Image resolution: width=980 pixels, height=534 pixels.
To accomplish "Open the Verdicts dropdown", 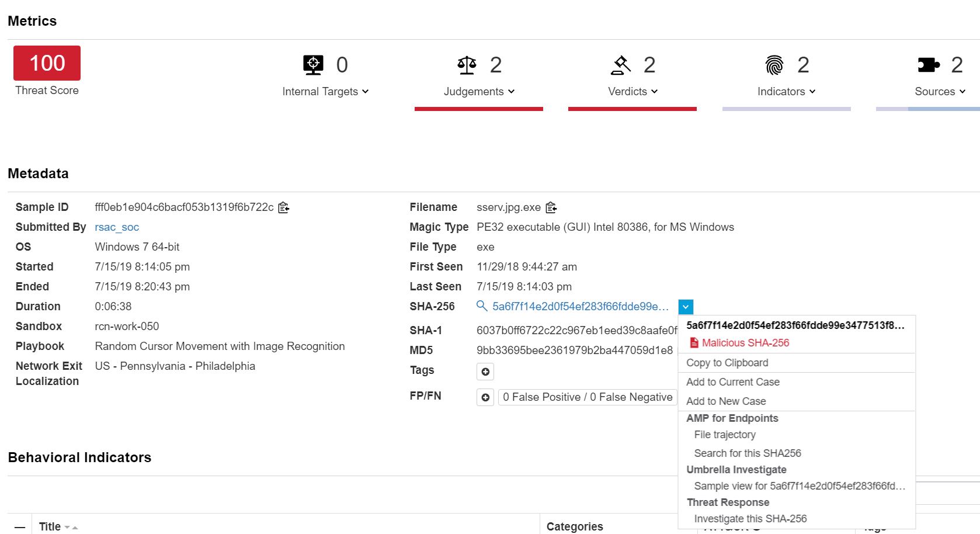I will coord(633,92).
